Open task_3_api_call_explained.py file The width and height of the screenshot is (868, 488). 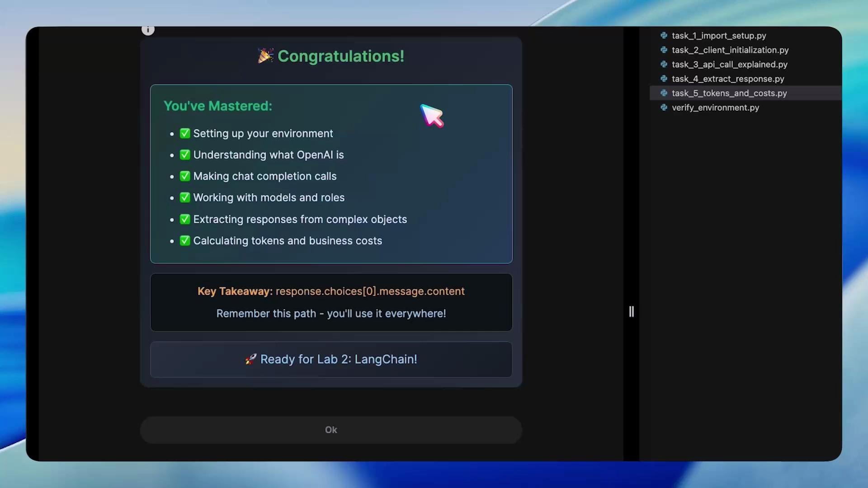(729, 65)
